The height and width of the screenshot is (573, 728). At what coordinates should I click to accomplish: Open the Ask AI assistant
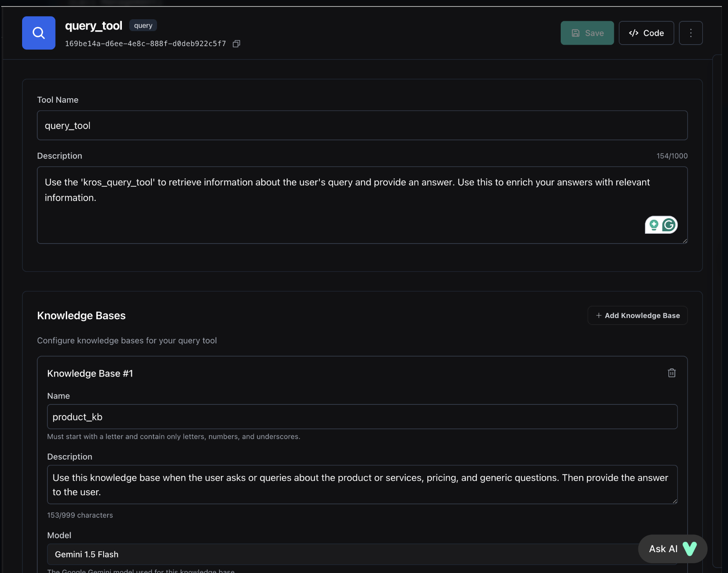[672, 549]
